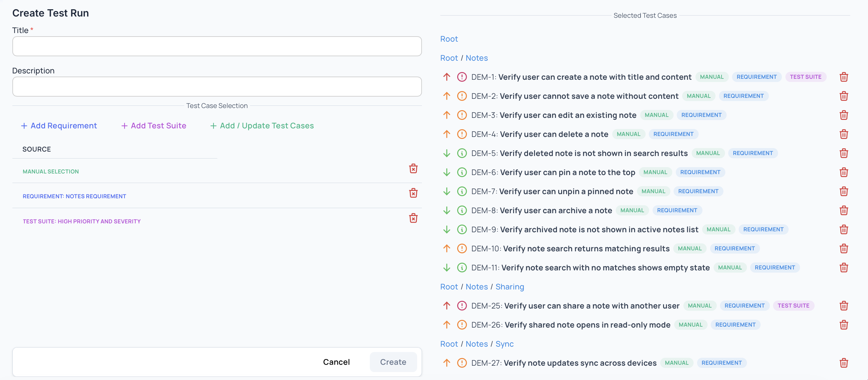
Task: Click '+ Add Requirement'
Action: coord(59,126)
